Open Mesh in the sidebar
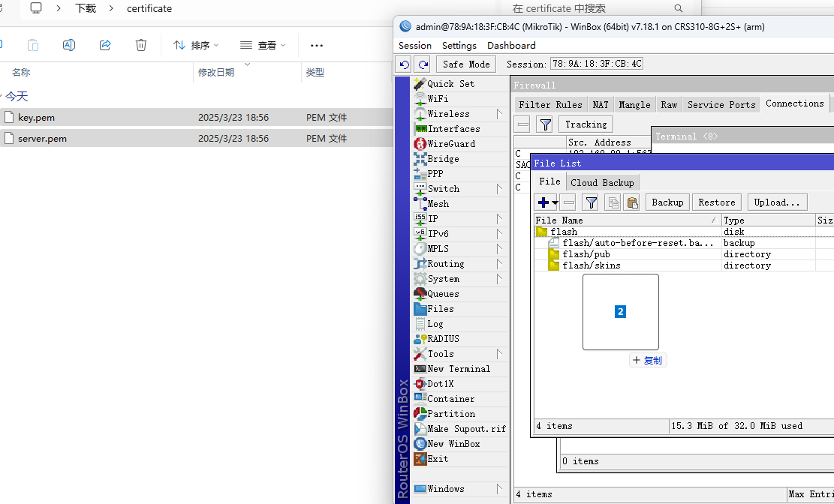 tap(461, 203)
